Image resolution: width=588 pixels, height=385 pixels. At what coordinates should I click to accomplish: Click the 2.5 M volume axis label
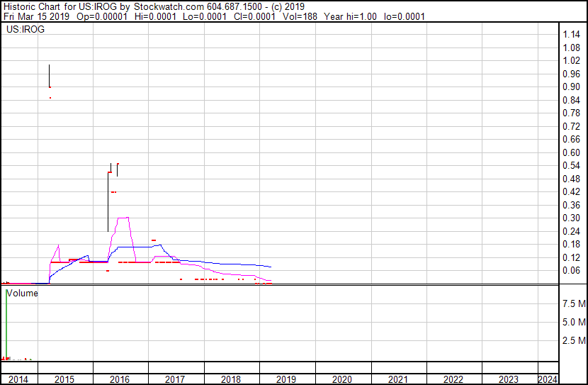[573, 342]
